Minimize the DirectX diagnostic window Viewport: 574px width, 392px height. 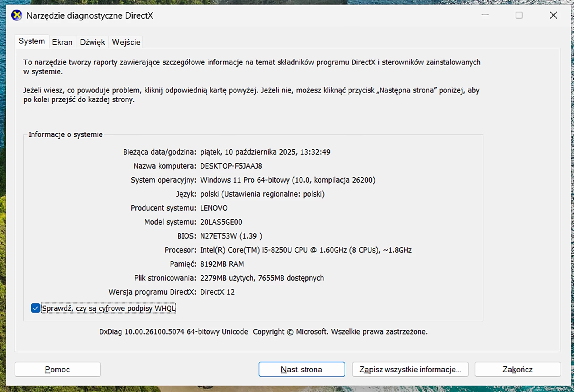pyautogui.click(x=485, y=15)
